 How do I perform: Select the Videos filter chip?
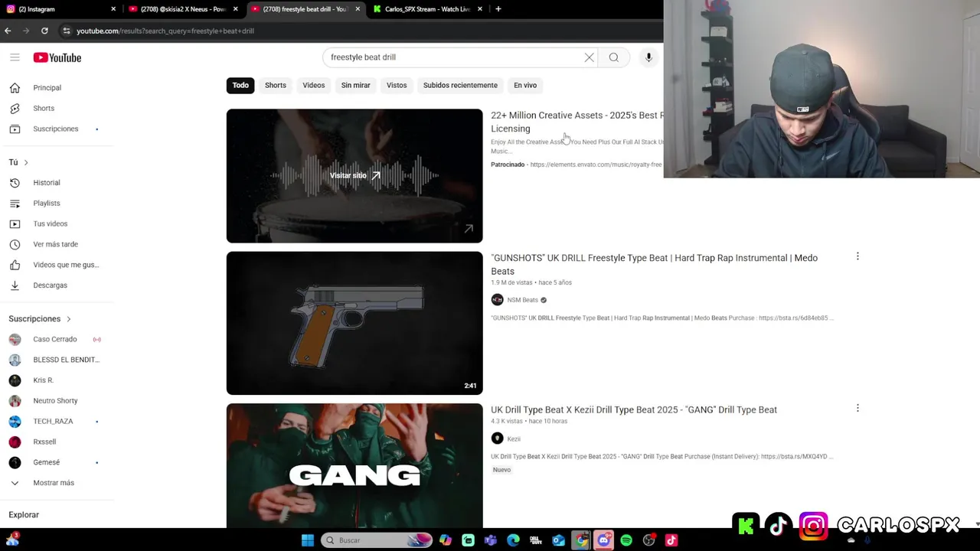click(314, 85)
